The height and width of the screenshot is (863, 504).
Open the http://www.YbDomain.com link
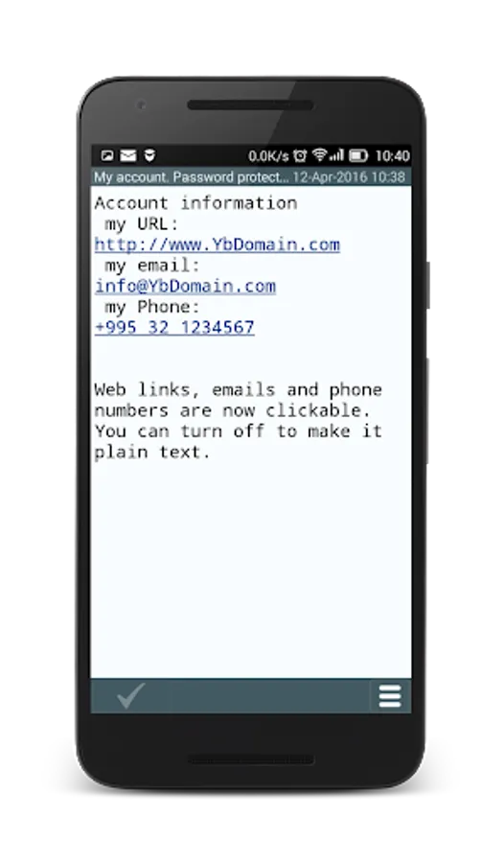click(218, 245)
